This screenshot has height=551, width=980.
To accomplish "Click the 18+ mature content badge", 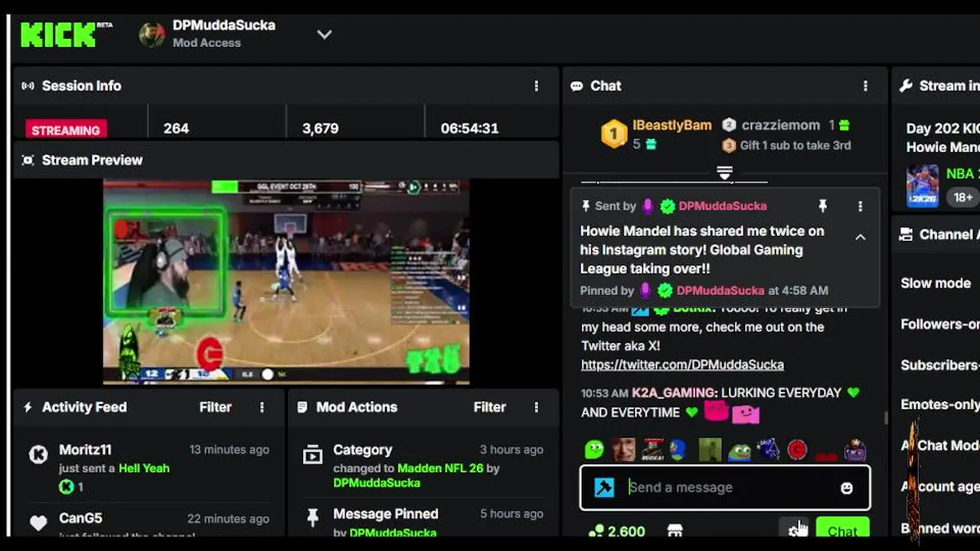I will (x=963, y=197).
